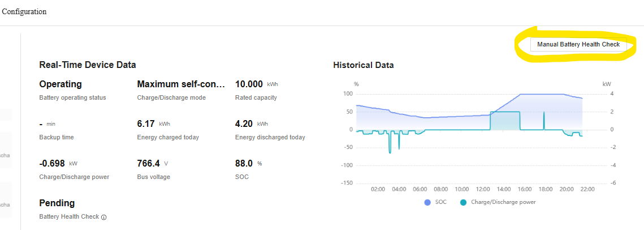Open the Configuration tab
The image size is (644, 230).
24,11
